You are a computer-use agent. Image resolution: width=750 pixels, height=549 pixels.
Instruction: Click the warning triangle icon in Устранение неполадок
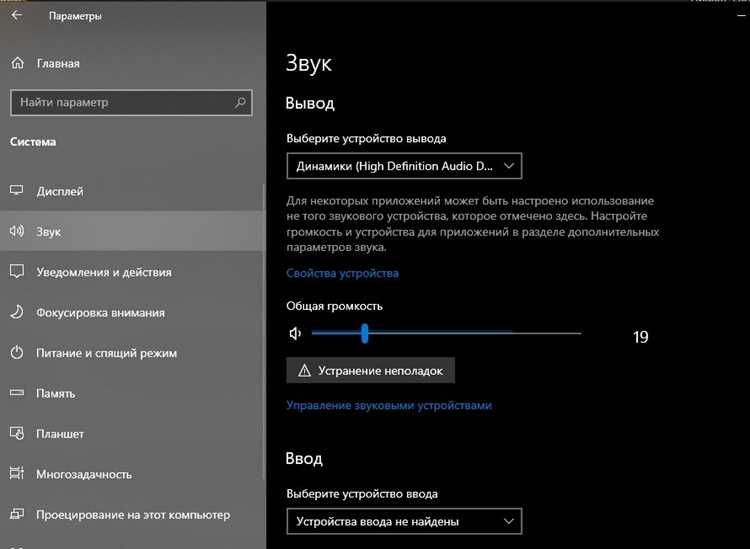pyautogui.click(x=304, y=371)
